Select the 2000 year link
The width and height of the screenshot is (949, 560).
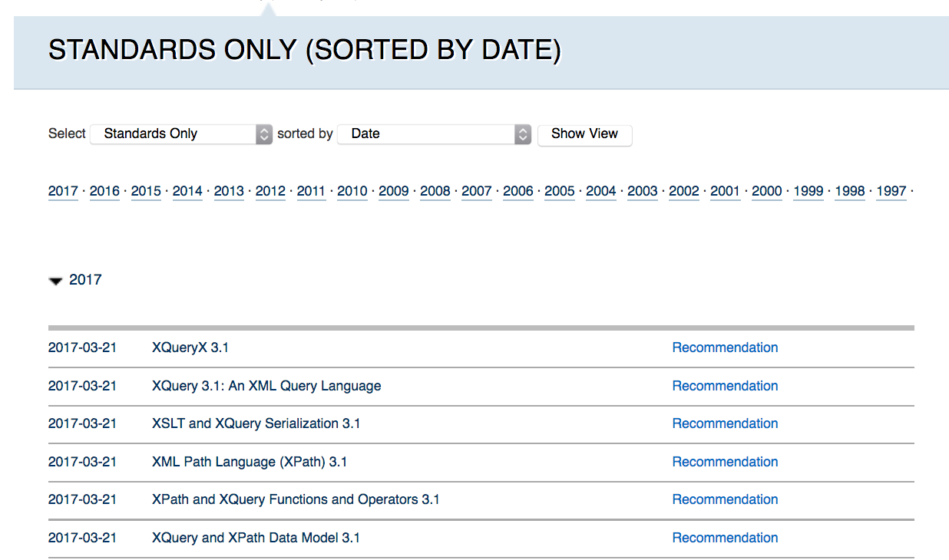coord(766,191)
